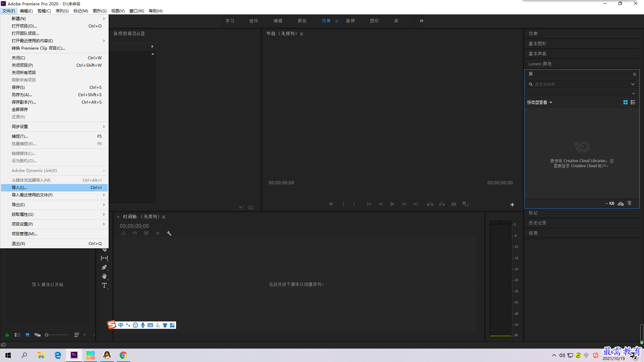The height and width of the screenshot is (362, 644).
Task: Switch Libraries to list view
Action: (633, 102)
